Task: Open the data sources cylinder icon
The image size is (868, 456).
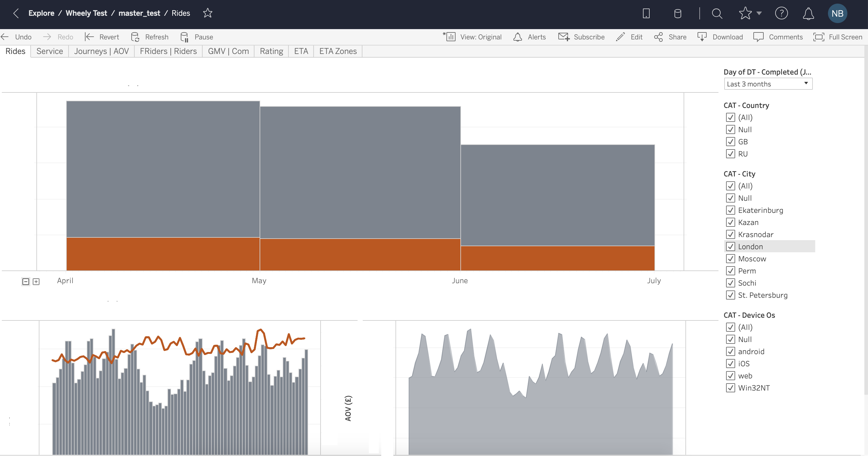Action: (677, 13)
